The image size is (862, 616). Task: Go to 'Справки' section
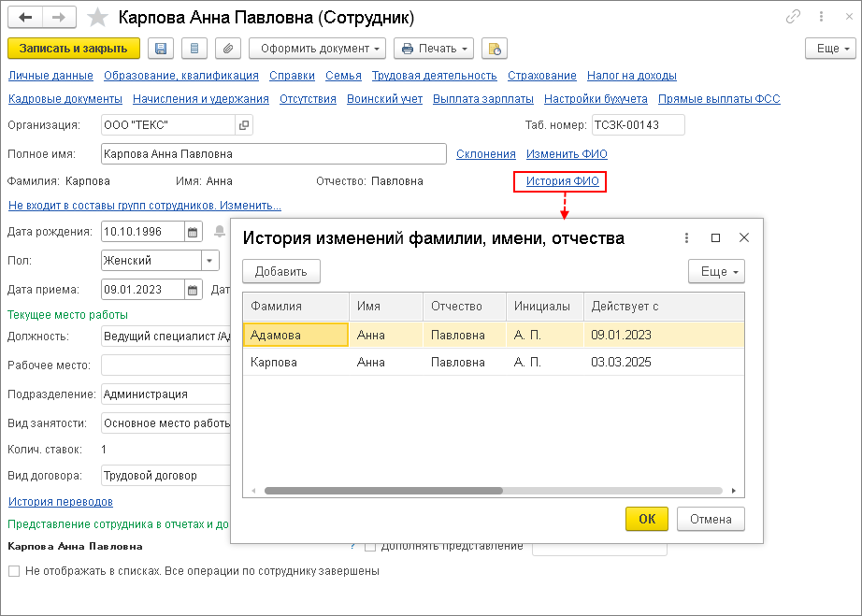tap(292, 76)
